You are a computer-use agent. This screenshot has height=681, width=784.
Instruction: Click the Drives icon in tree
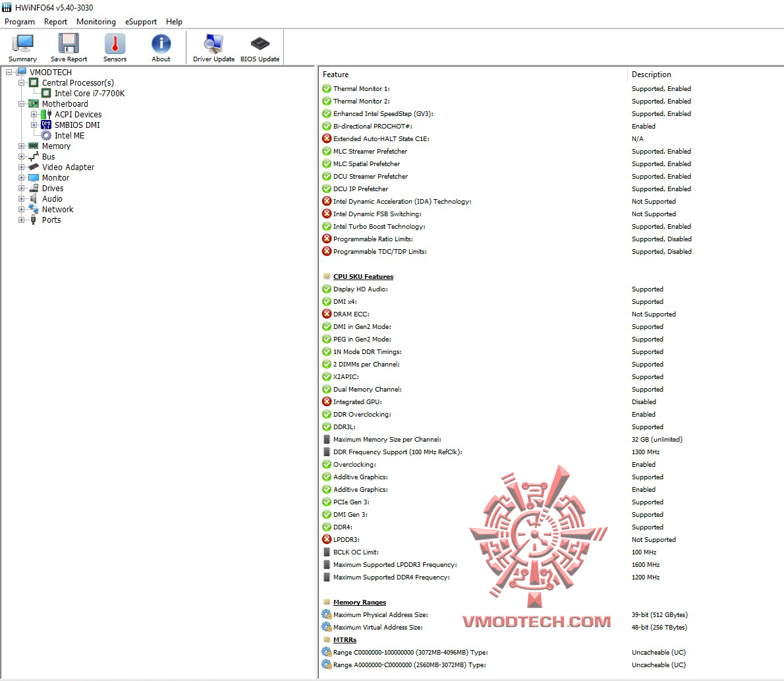click(34, 188)
